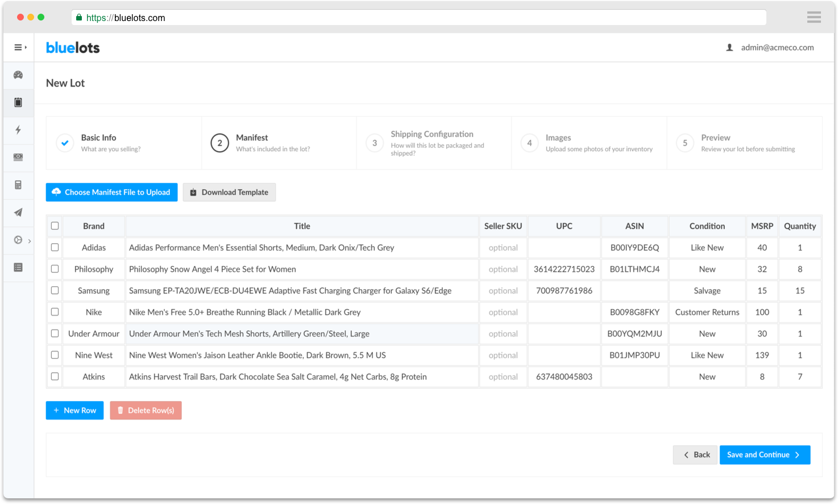Edit Seller SKU field in Adidas row
Screen dimensions: 838x504
503,248
